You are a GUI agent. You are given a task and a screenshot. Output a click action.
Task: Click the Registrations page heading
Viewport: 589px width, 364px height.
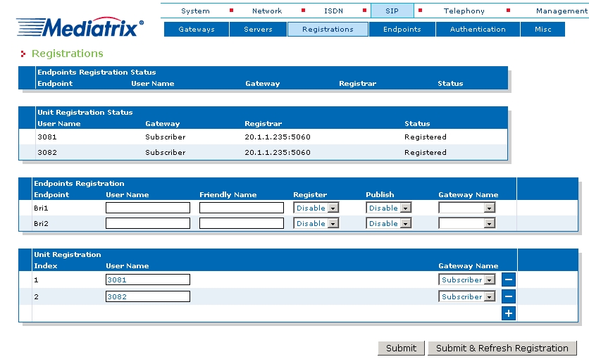coord(67,54)
